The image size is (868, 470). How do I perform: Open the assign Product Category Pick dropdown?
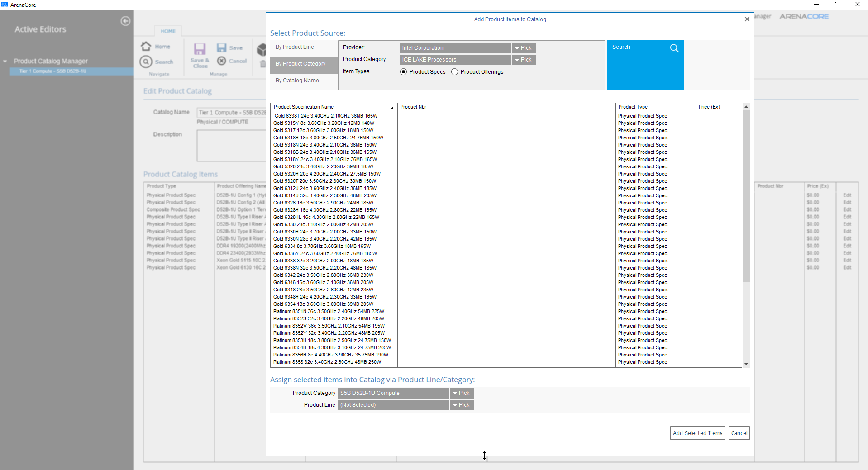(462, 393)
